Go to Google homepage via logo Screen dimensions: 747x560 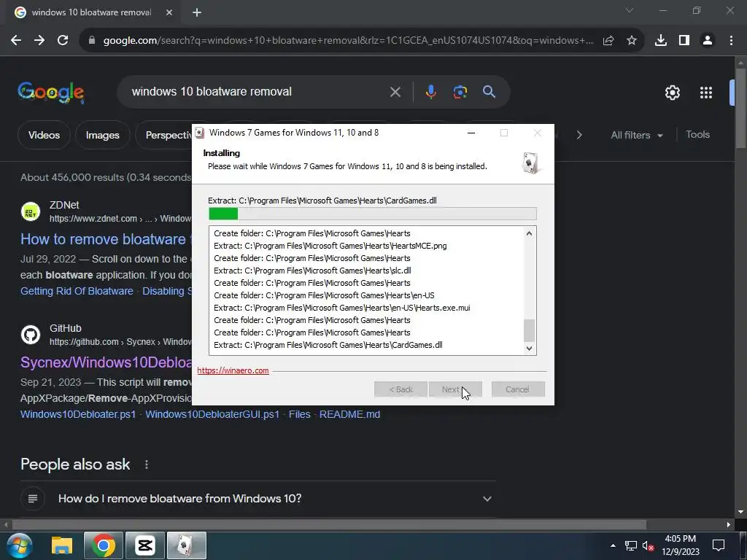pos(51,93)
